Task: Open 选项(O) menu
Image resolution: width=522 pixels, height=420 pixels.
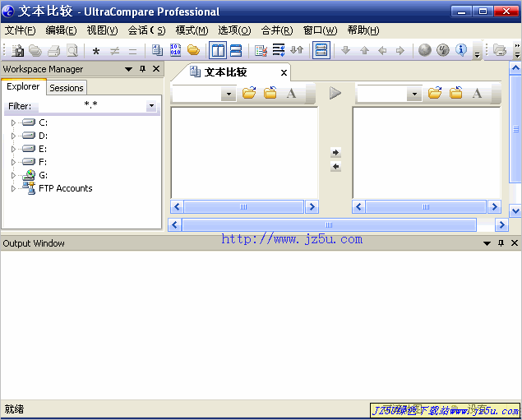Action: click(x=234, y=30)
